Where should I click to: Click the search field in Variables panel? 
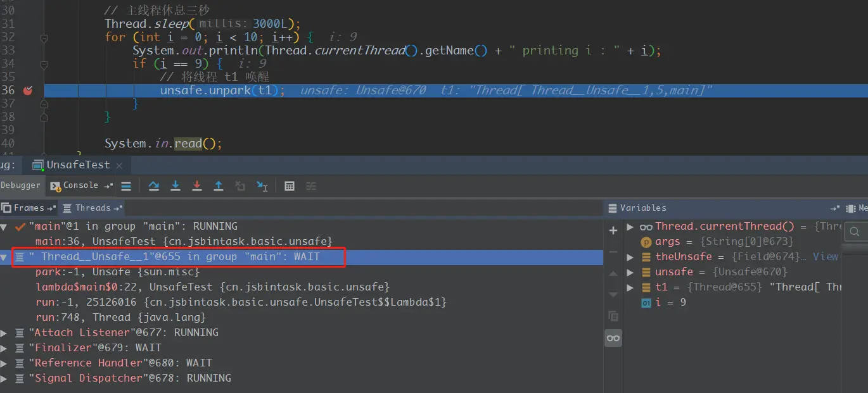pyautogui.click(x=856, y=232)
